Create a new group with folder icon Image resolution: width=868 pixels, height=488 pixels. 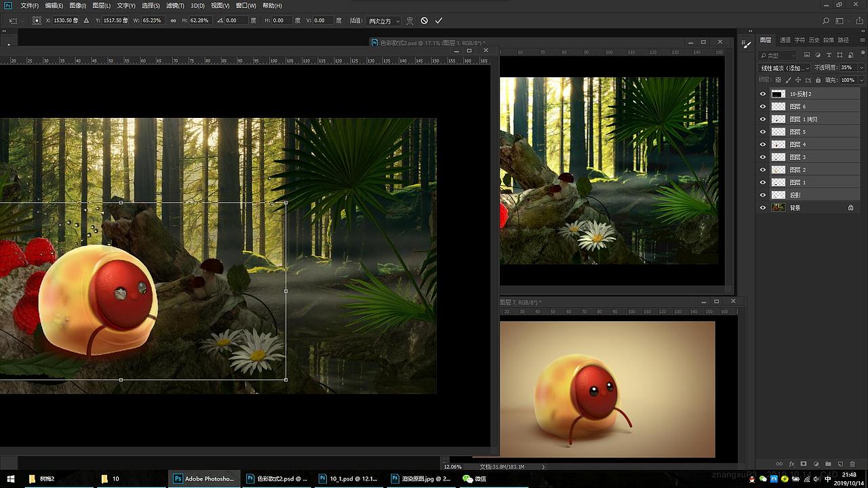click(828, 464)
